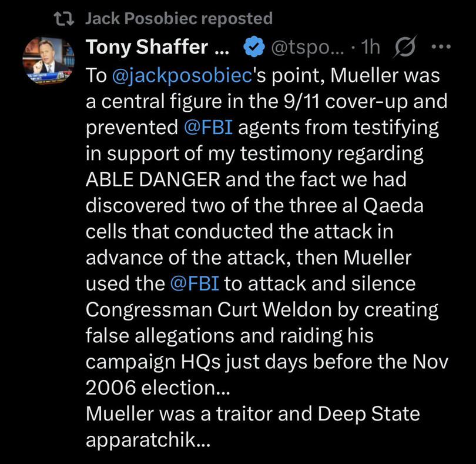Click the '2006 election...' line

pyautogui.click(x=159, y=387)
